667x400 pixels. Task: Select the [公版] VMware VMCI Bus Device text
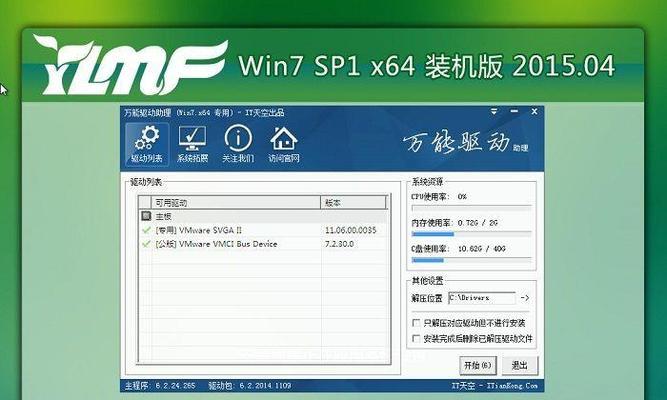pos(216,244)
